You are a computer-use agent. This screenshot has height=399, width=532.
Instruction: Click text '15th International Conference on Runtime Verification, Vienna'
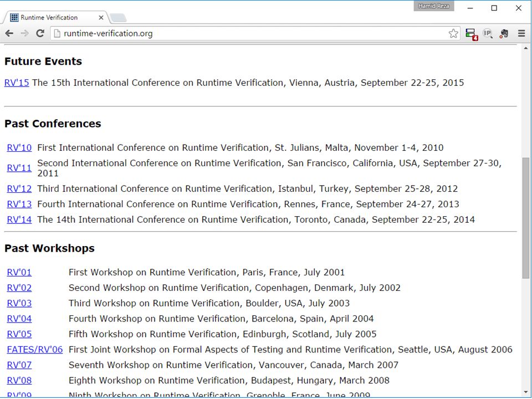(x=185, y=83)
